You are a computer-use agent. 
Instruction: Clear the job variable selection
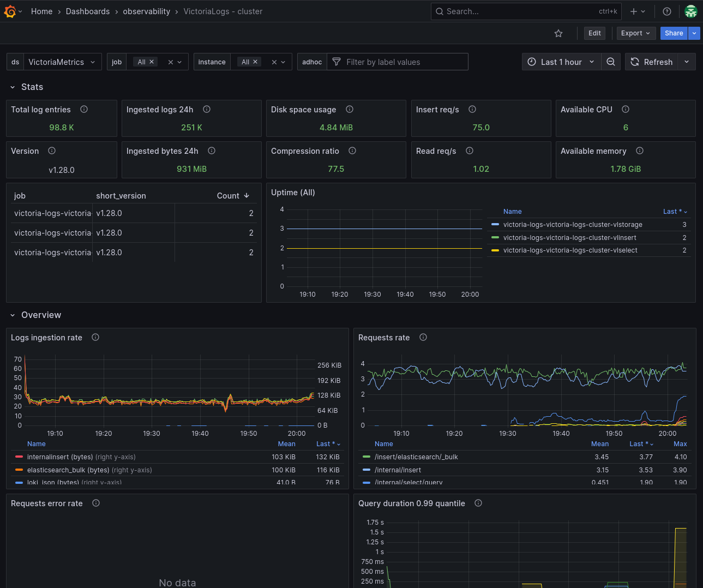point(171,62)
